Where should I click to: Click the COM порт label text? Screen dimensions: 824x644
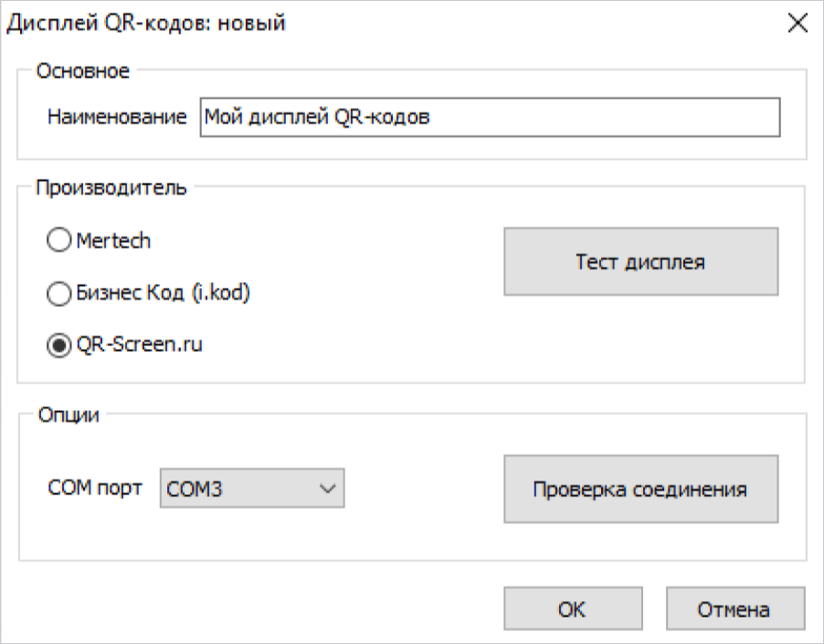click(x=95, y=488)
